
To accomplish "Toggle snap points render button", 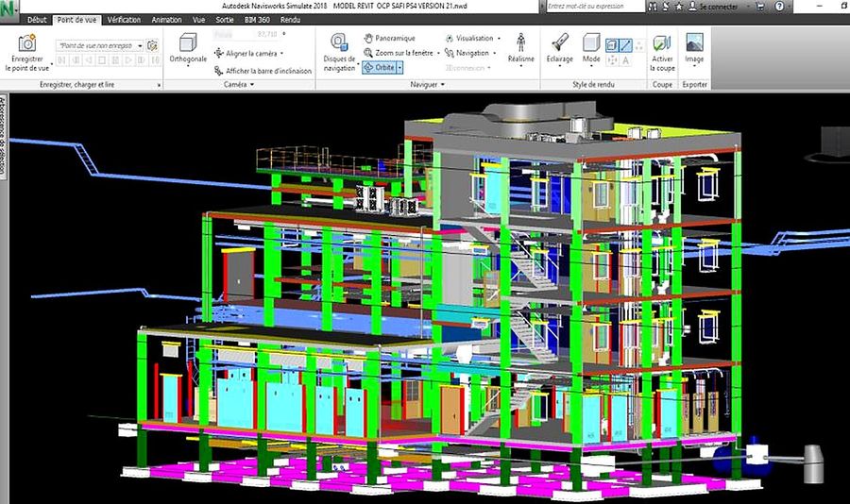I will tap(611, 60).
